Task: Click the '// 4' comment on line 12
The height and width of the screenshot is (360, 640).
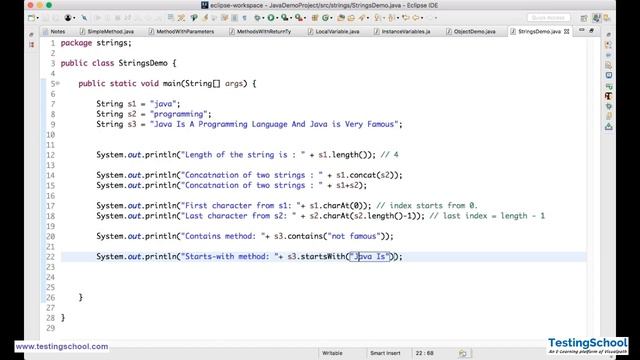Action: pyautogui.click(x=389, y=155)
